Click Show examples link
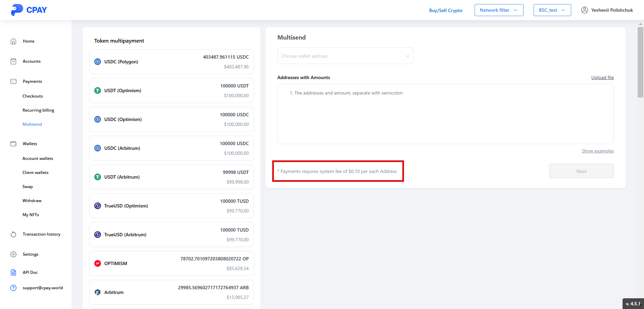The height and width of the screenshot is (309, 644). pyautogui.click(x=597, y=151)
